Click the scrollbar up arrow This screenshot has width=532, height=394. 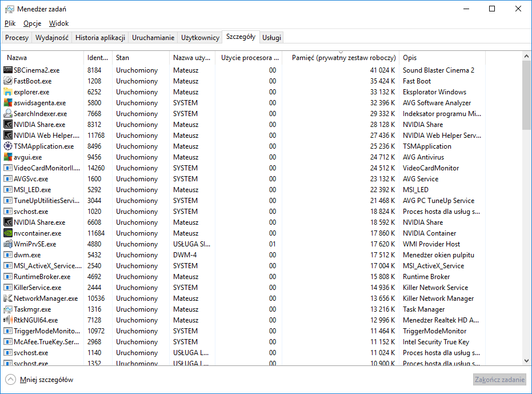[526, 56]
